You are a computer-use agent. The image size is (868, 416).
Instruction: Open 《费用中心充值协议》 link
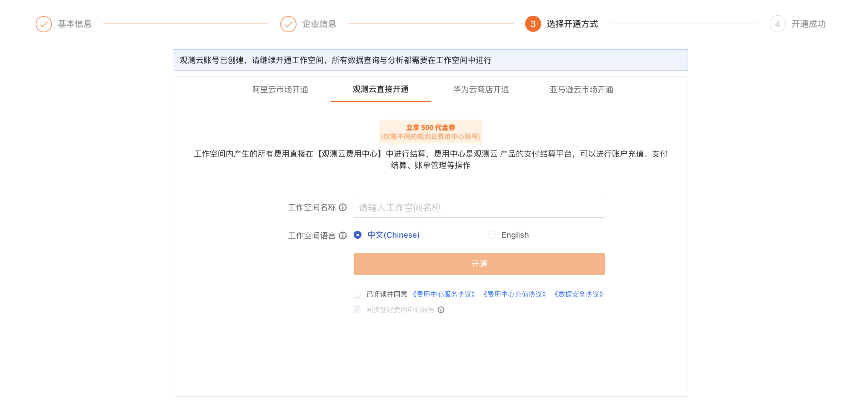click(515, 294)
